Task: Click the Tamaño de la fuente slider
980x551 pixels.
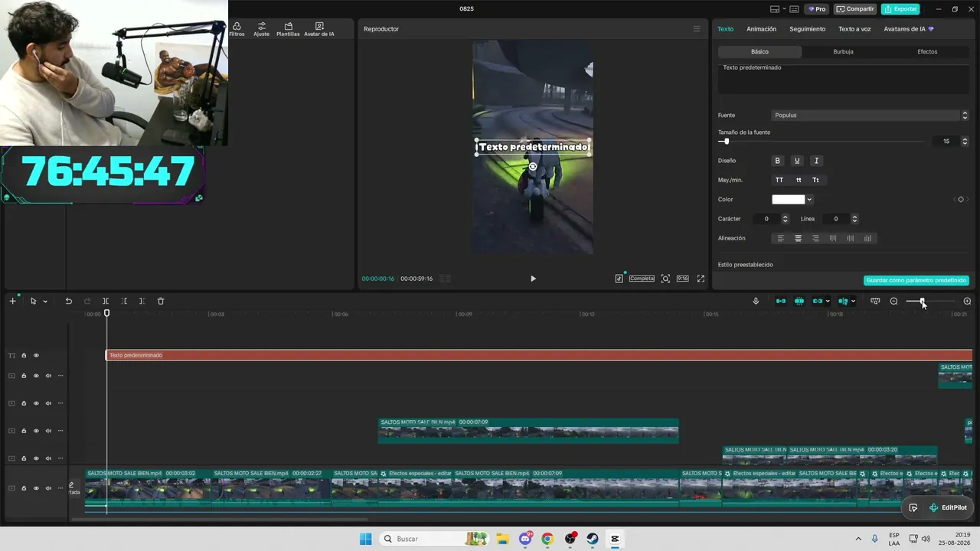Action: coord(821,142)
